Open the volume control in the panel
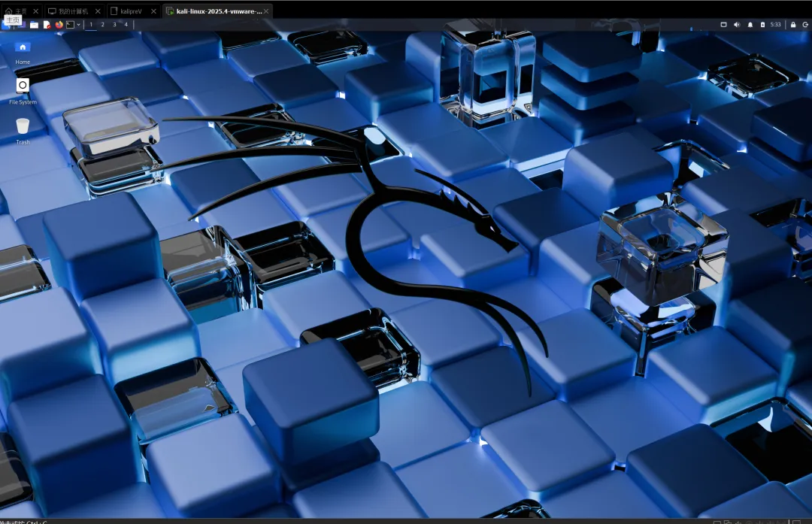 click(737, 24)
